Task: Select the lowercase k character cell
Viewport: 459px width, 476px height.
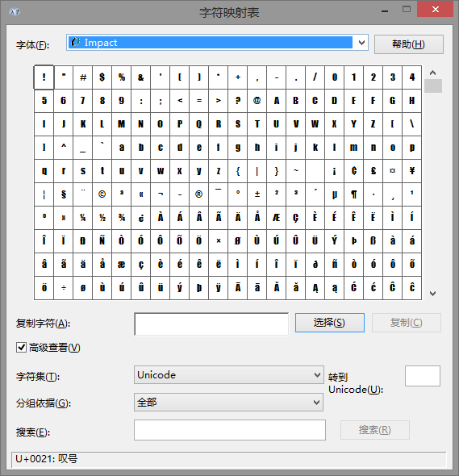Action: pyautogui.click(x=315, y=147)
